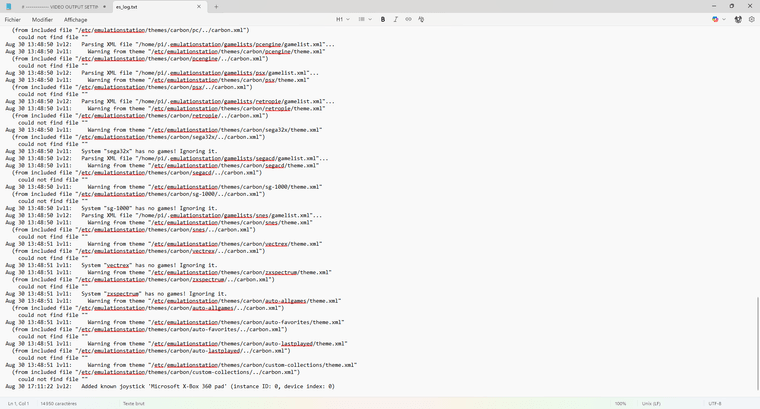Click the Warning line for custom-collections/theme.xml
The width and height of the screenshot is (760, 409).
click(x=181, y=365)
